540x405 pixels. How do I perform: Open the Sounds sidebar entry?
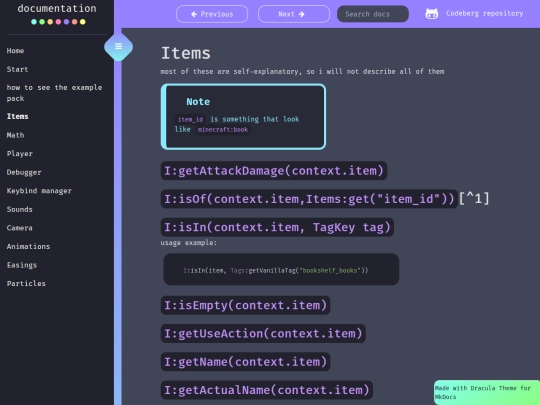[19, 209]
